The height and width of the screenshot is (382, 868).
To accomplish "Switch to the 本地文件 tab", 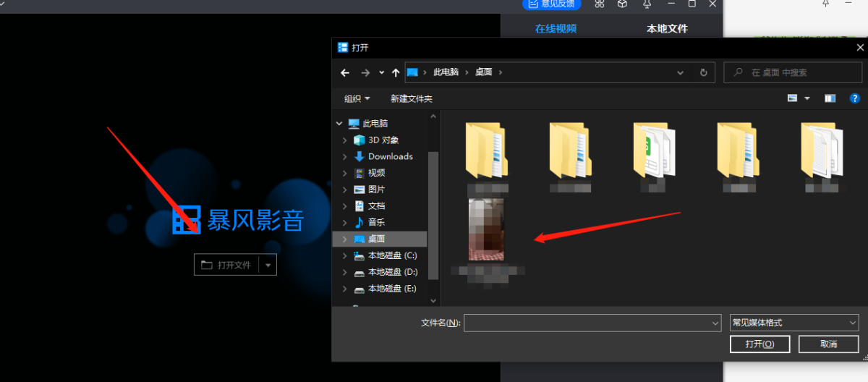I will 667,29.
